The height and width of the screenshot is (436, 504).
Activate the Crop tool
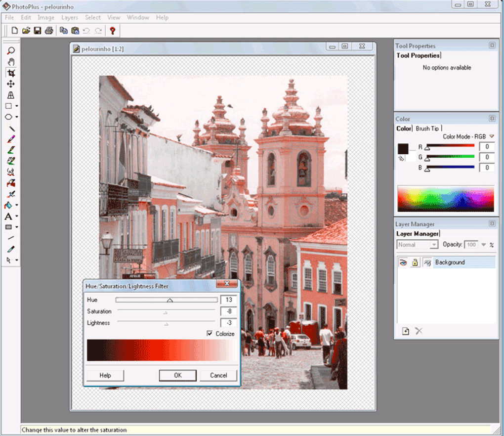[x=10, y=72]
